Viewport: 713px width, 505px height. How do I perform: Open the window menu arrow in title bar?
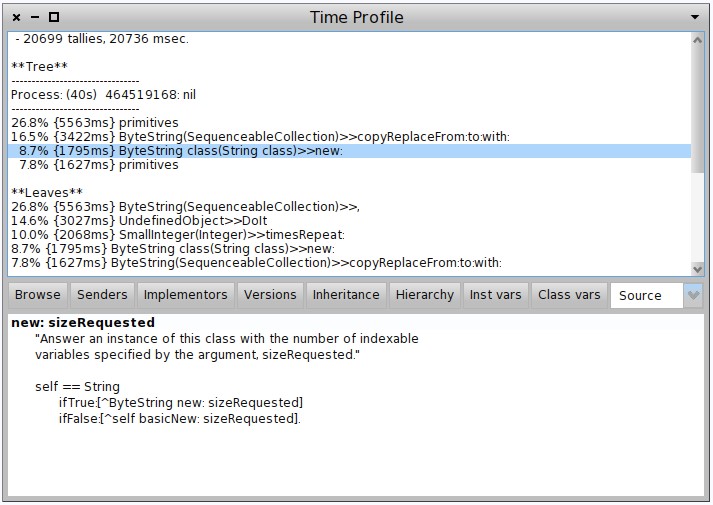(695, 17)
